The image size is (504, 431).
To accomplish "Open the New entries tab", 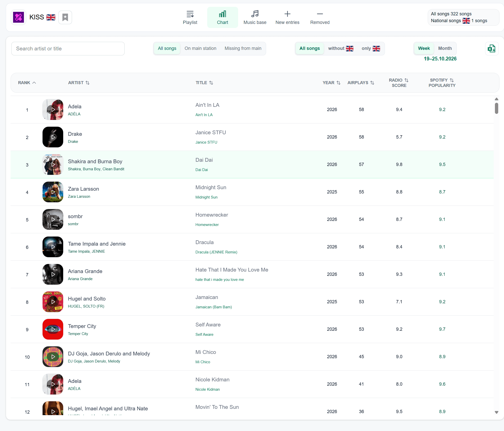I will 287,17.
